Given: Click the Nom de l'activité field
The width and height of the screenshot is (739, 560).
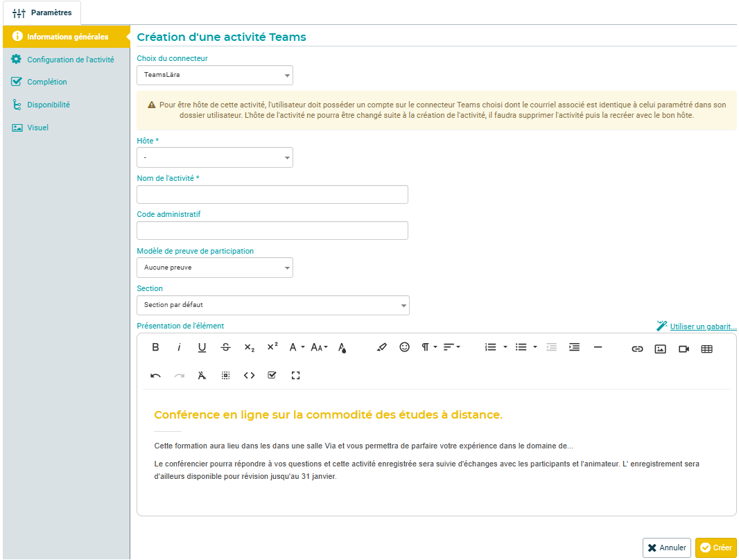Looking at the screenshot, I should coord(272,195).
